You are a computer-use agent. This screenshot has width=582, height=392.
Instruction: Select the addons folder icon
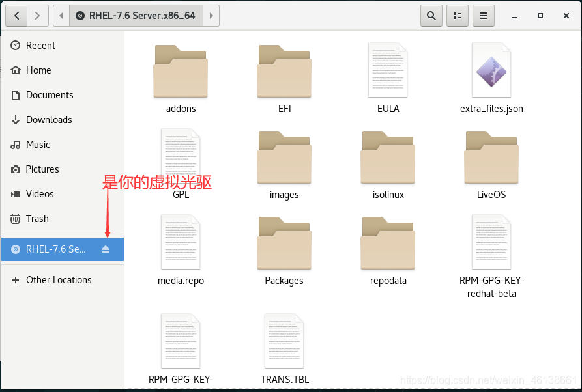(181, 71)
